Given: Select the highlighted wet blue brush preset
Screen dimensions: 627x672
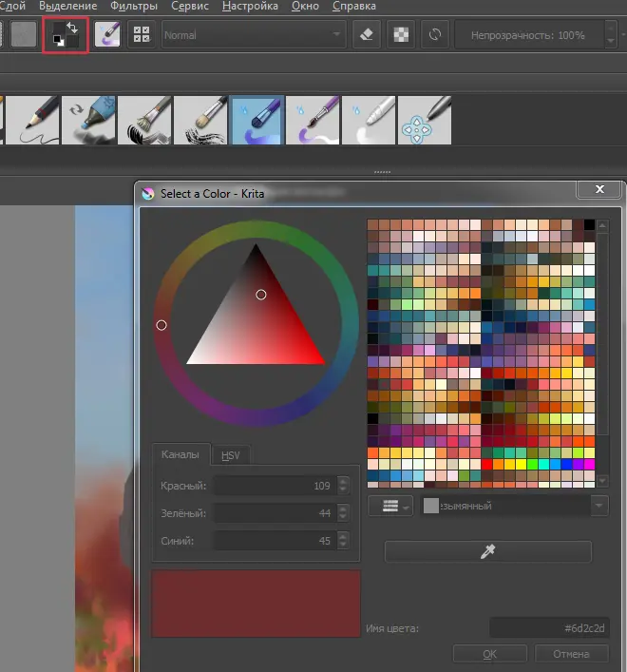Looking at the screenshot, I should (256, 120).
